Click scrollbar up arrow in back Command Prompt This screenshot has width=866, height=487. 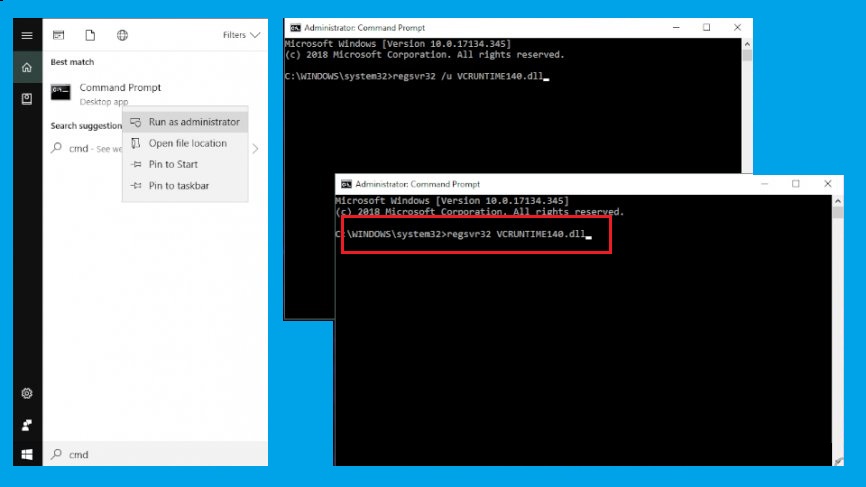tap(747, 44)
